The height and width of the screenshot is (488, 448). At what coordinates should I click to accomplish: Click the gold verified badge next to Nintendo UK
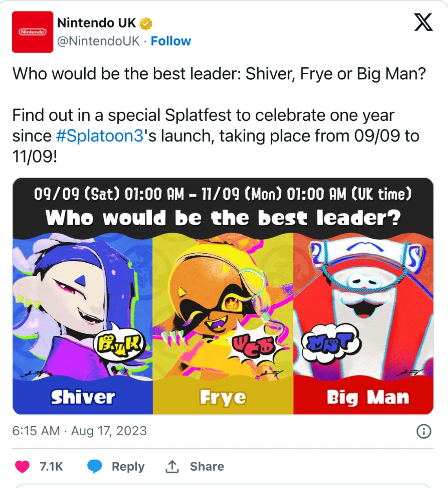[x=145, y=23]
